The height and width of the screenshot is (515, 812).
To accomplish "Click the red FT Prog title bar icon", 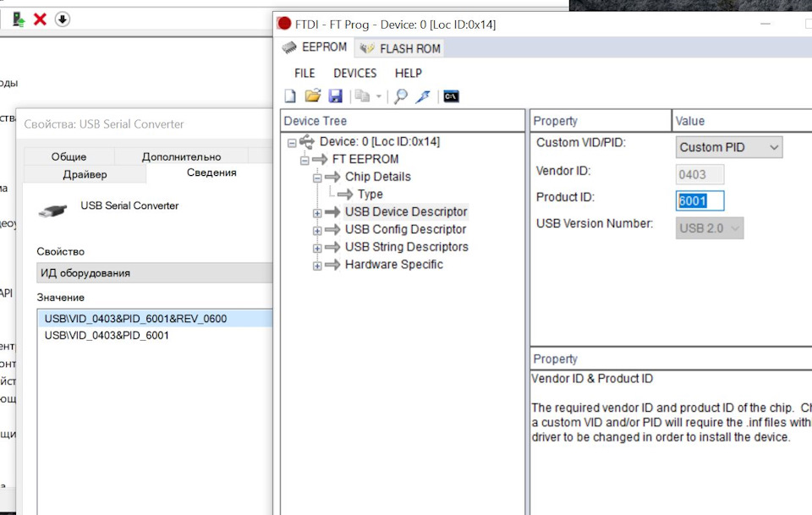I will point(284,24).
